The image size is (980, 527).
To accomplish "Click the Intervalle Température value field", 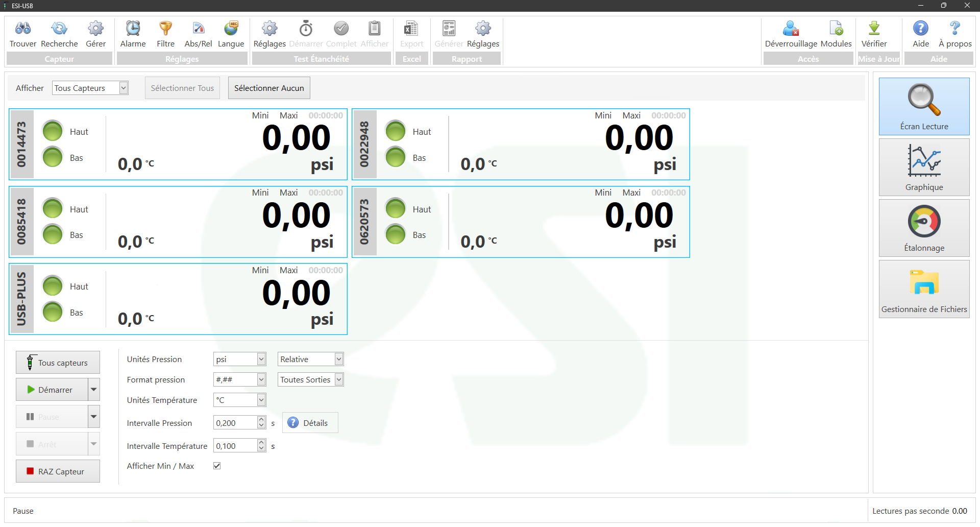I will [x=235, y=446].
